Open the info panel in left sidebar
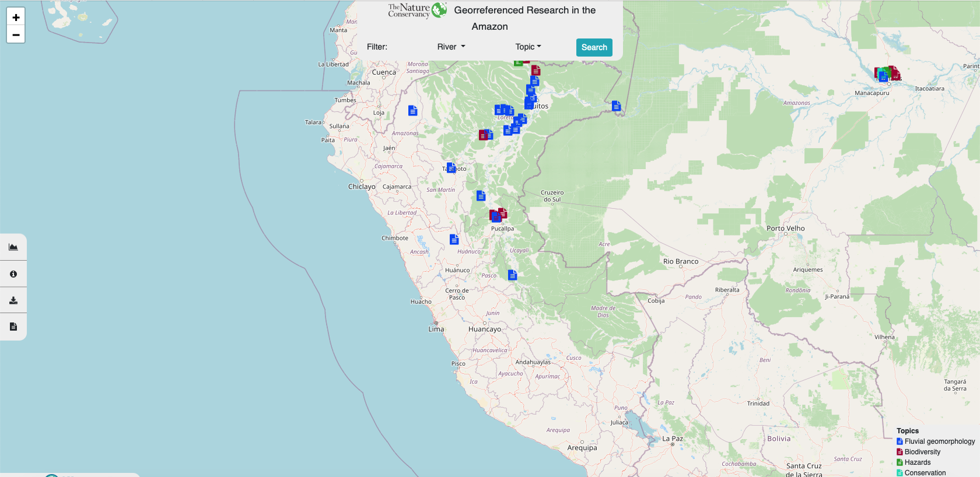The width and height of the screenshot is (980, 477). (x=13, y=274)
